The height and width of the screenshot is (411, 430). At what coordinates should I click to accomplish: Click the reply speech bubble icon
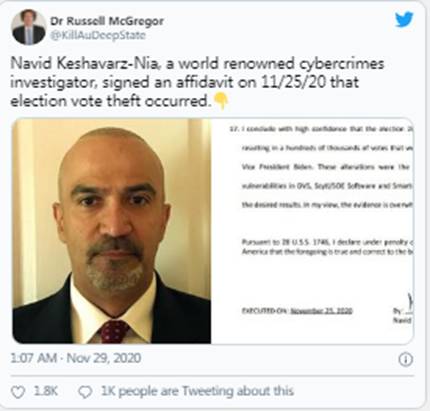tap(85, 392)
